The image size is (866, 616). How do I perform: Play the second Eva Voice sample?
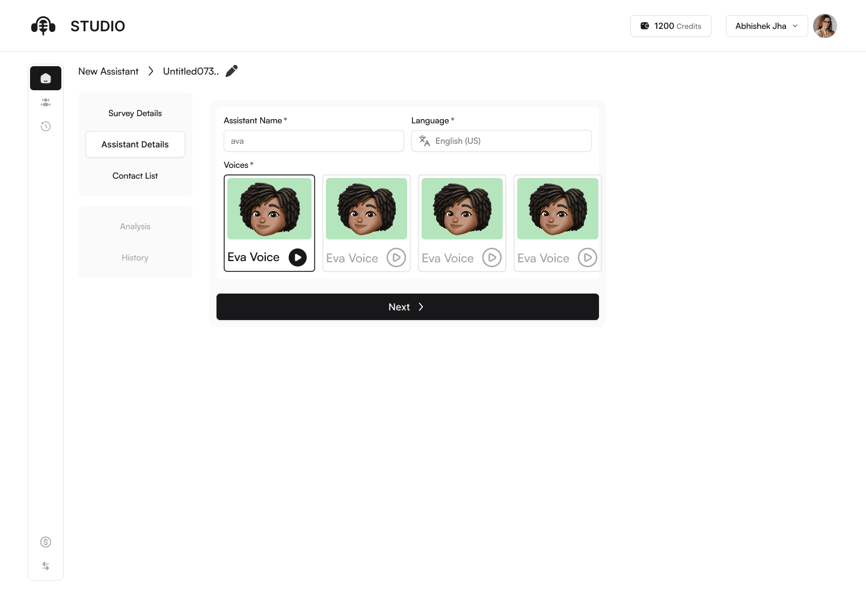[x=396, y=257]
